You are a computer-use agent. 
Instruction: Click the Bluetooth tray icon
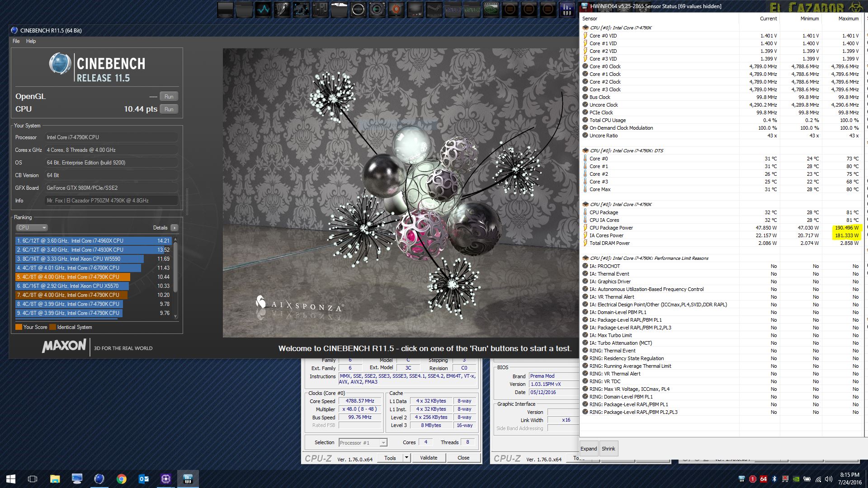pyautogui.click(x=774, y=479)
